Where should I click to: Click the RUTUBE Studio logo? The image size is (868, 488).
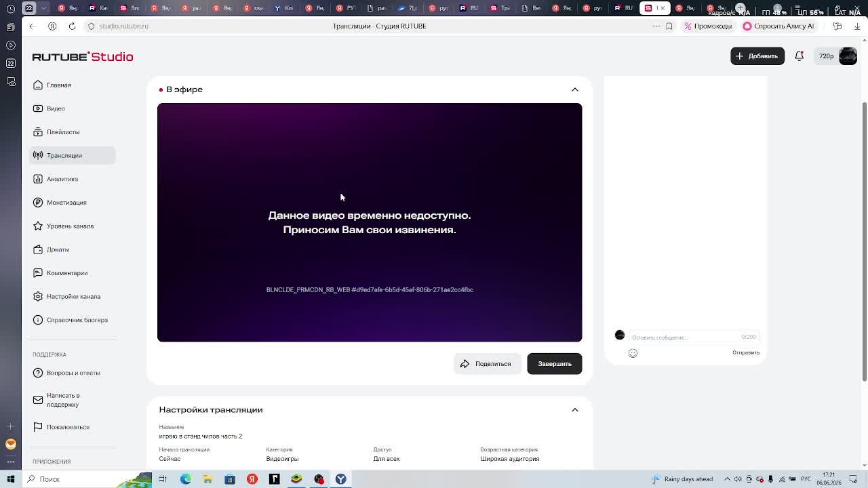pos(83,57)
